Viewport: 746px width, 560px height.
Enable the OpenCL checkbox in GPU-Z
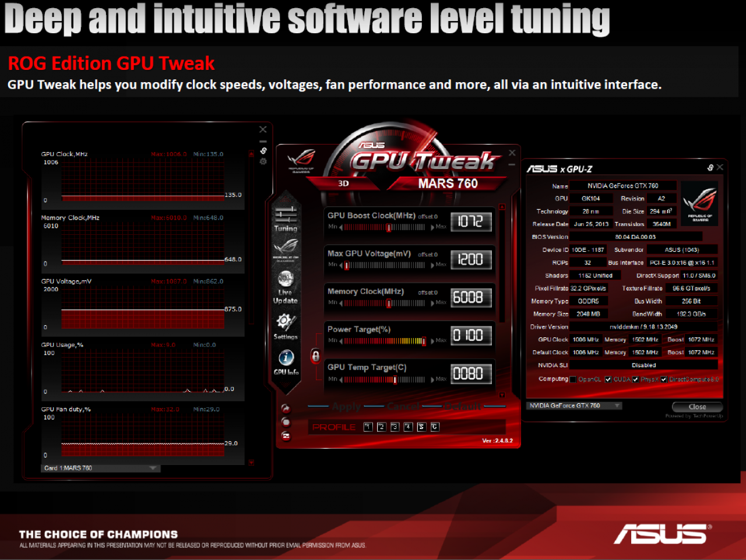573,379
